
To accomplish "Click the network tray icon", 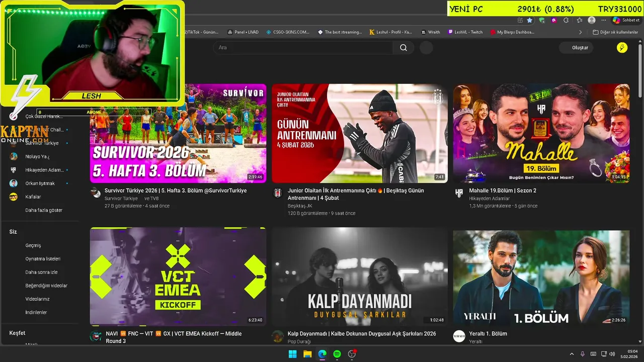I will point(604,354).
